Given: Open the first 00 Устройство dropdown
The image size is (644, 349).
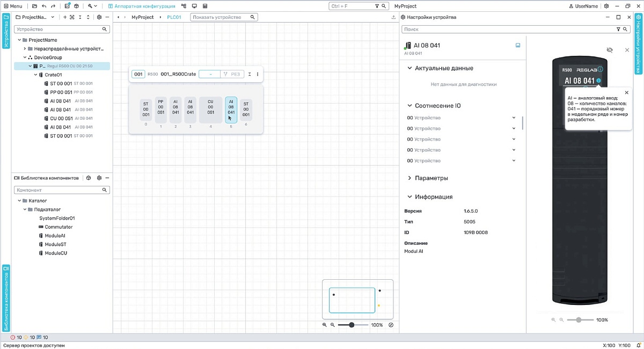Looking at the screenshot, I should click(514, 118).
